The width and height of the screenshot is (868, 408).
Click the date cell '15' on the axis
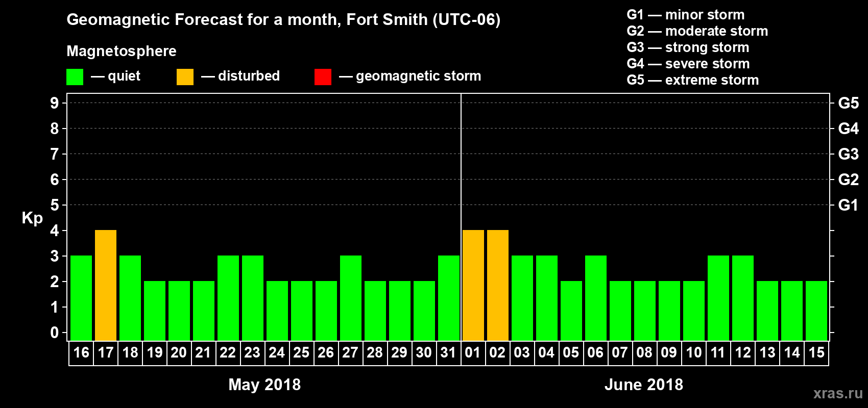coord(816,352)
